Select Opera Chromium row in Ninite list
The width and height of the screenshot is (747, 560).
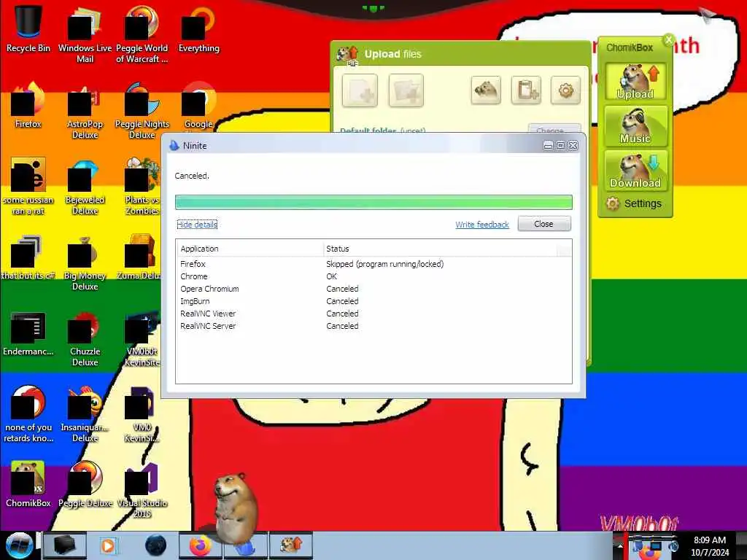coord(373,289)
